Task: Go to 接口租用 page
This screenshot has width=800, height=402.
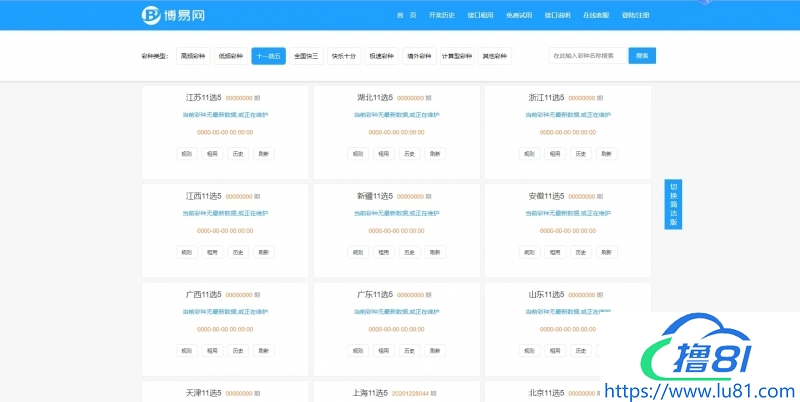Action: point(481,16)
